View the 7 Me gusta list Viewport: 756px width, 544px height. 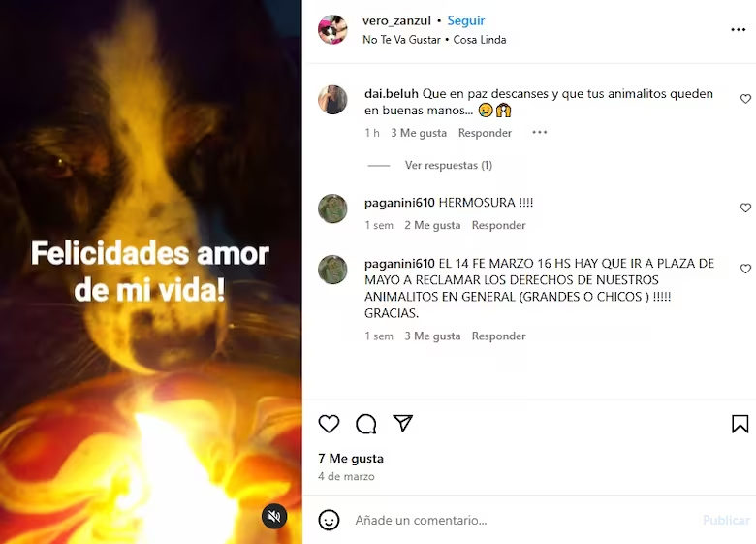351,458
